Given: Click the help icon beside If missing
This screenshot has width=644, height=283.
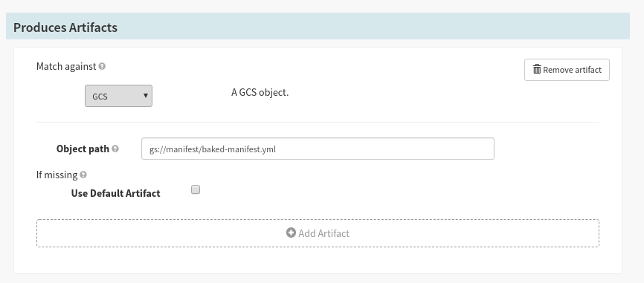Looking at the screenshot, I should pyautogui.click(x=83, y=175).
